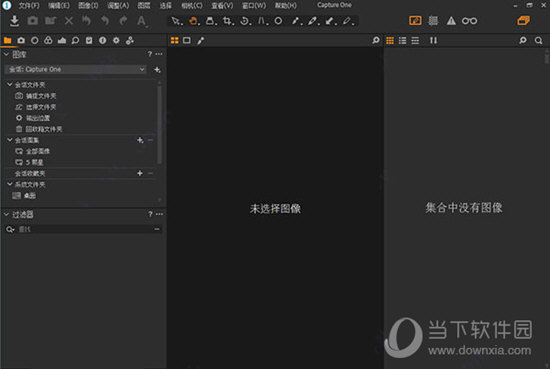Screen dimensions: 550x369
Task: Click the Redo arrow icon in top toolbar
Action: [123, 21]
